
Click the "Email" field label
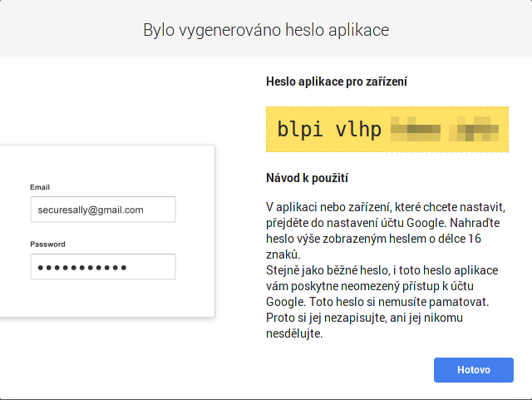click(40, 187)
